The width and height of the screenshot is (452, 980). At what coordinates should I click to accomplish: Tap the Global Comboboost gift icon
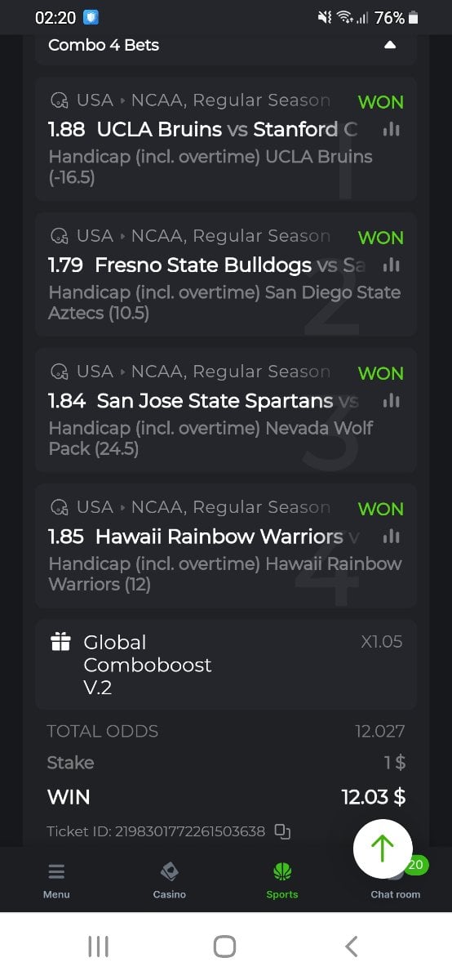click(x=60, y=642)
